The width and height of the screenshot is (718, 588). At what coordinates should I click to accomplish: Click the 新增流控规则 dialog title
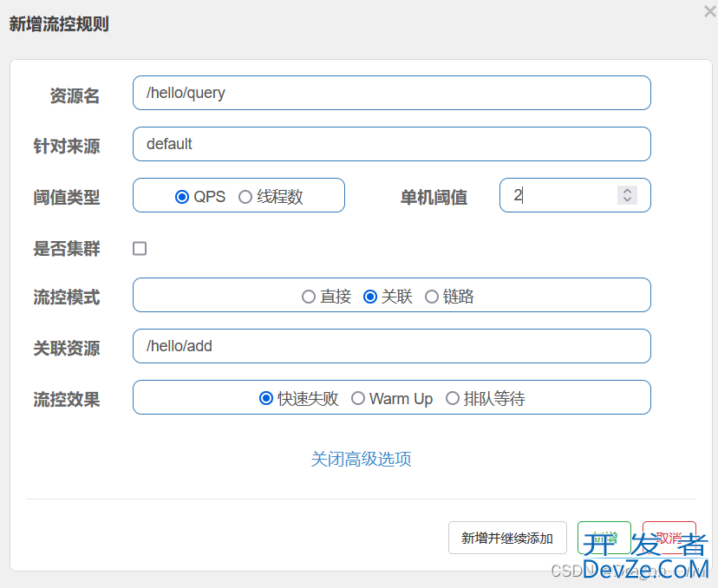point(59,23)
